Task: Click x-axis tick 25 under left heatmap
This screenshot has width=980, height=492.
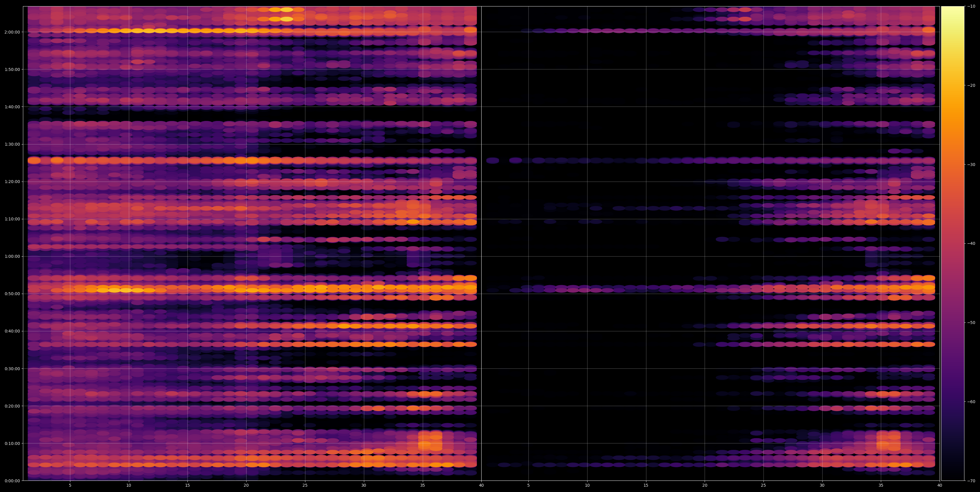Action: coord(305,486)
